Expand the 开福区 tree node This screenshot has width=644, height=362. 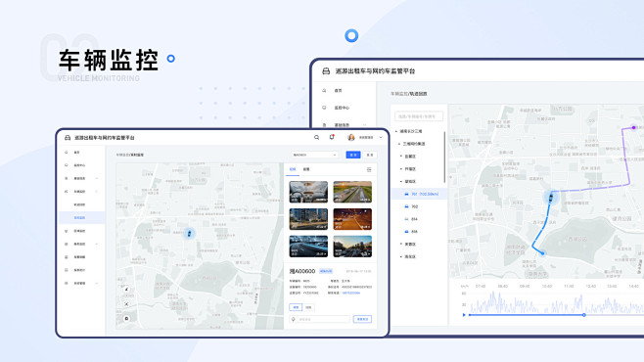[401, 169]
